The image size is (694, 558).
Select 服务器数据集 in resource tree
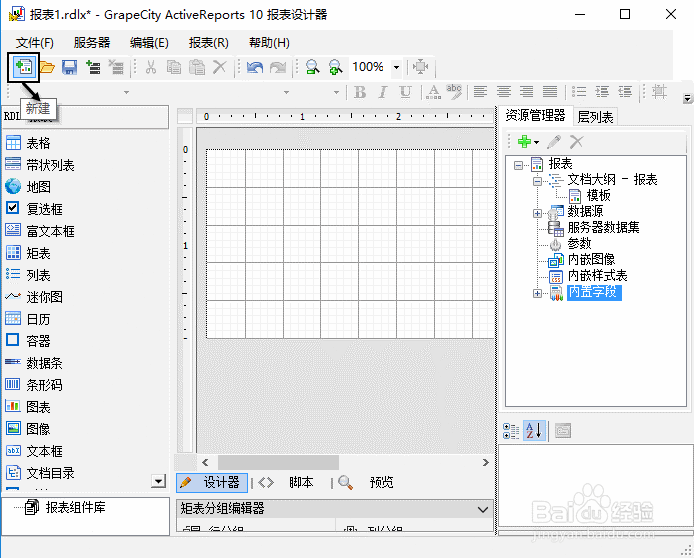[603, 227]
